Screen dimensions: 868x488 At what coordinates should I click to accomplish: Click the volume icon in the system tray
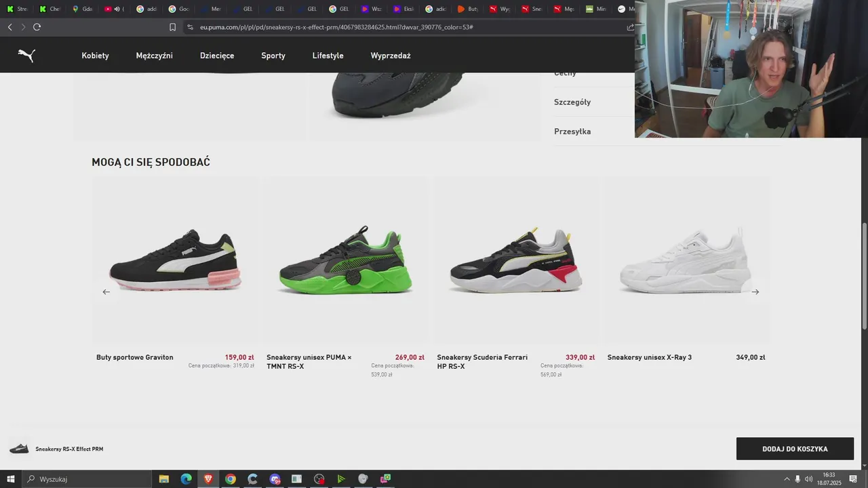point(808,479)
